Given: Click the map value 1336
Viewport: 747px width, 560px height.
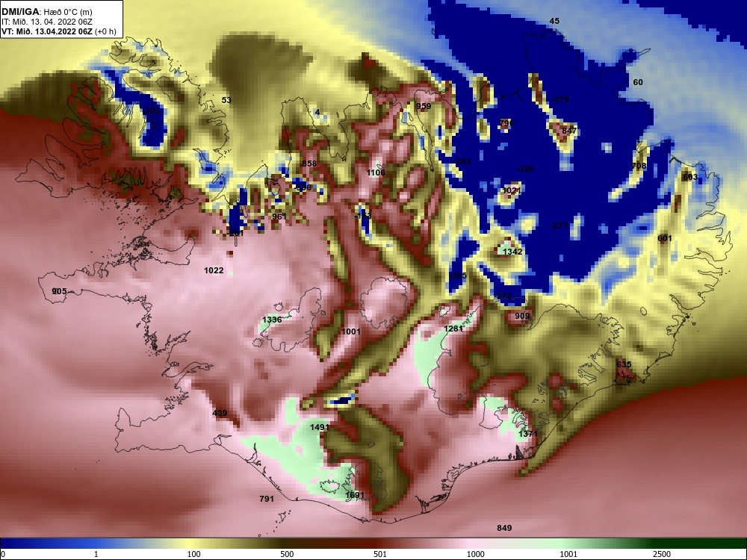Looking at the screenshot, I should pos(272,320).
